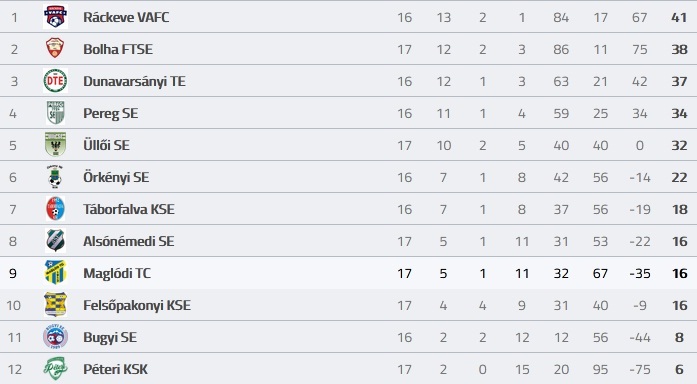Open the Péteri KSK team link
697x384 pixels.
pyautogui.click(x=115, y=369)
